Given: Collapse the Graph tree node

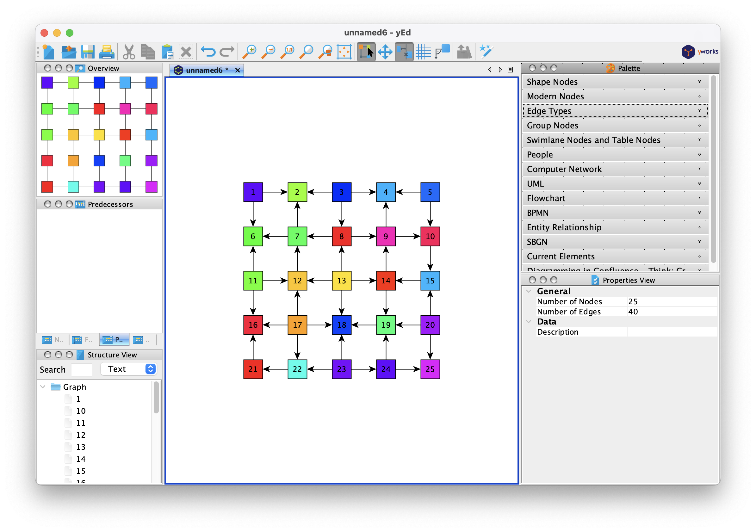Looking at the screenshot, I should (x=43, y=387).
